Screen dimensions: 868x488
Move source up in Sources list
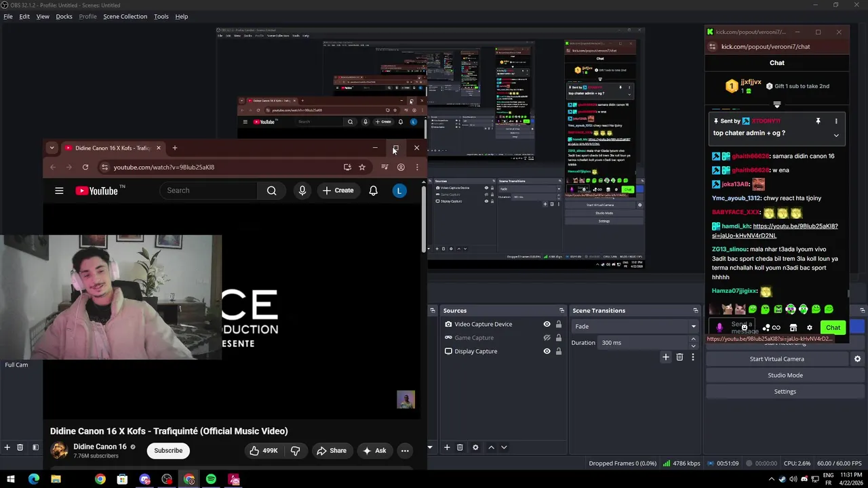(492, 447)
